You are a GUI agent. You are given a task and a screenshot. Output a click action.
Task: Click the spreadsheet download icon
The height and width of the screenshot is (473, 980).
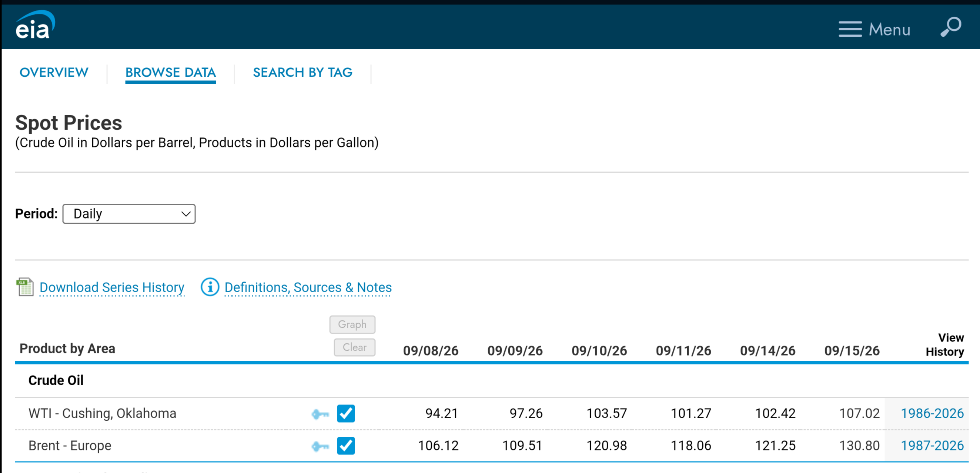(x=25, y=287)
